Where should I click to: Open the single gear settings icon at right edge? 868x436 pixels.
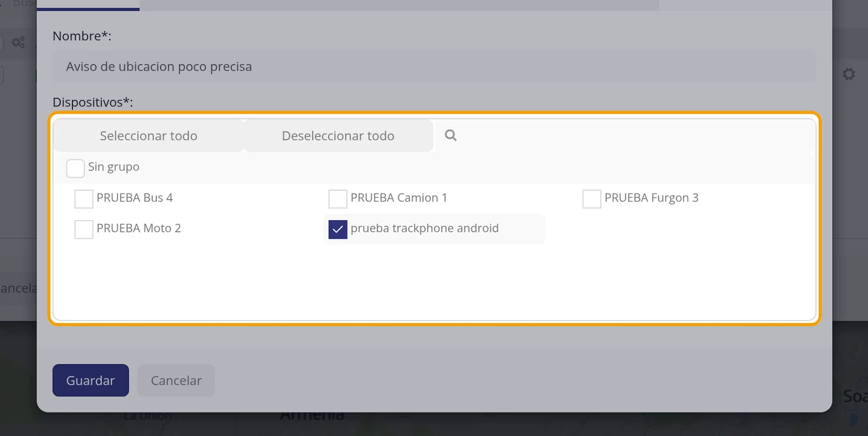click(x=848, y=74)
